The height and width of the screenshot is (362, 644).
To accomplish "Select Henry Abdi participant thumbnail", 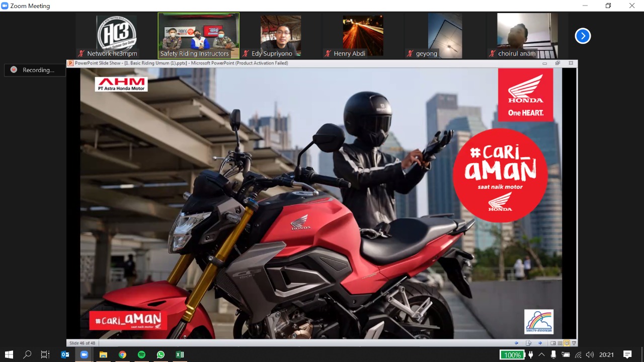I will (x=363, y=36).
